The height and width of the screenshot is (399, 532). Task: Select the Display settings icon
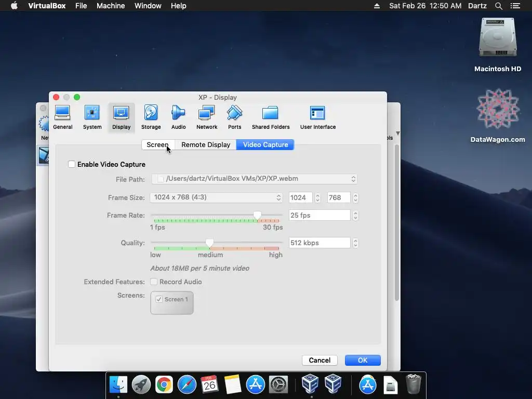coord(121,117)
